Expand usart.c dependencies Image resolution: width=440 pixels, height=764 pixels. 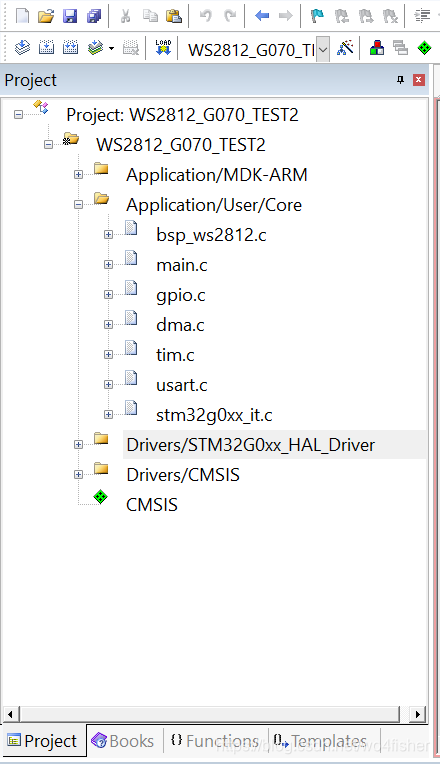(x=109, y=385)
